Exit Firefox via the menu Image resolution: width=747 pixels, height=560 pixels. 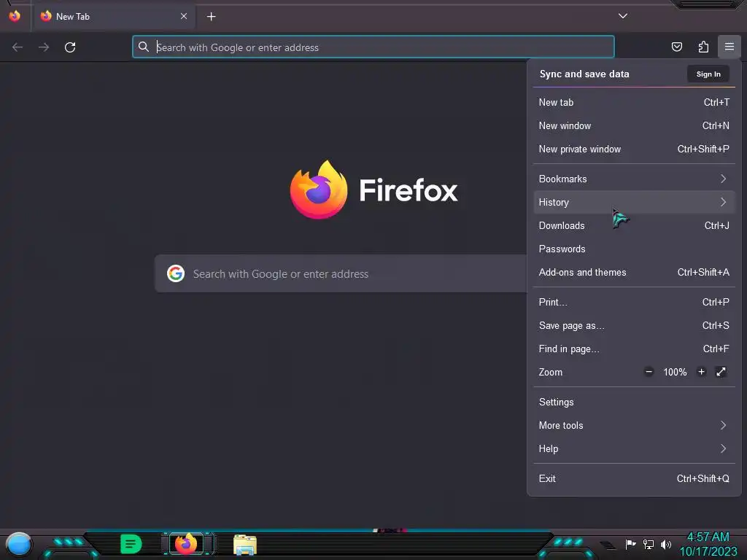pyautogui.click(x=634, y=479)
